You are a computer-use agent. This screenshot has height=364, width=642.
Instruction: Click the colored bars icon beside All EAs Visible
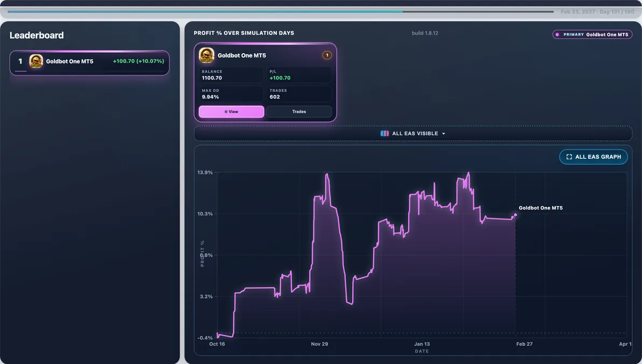coord(385,134)
